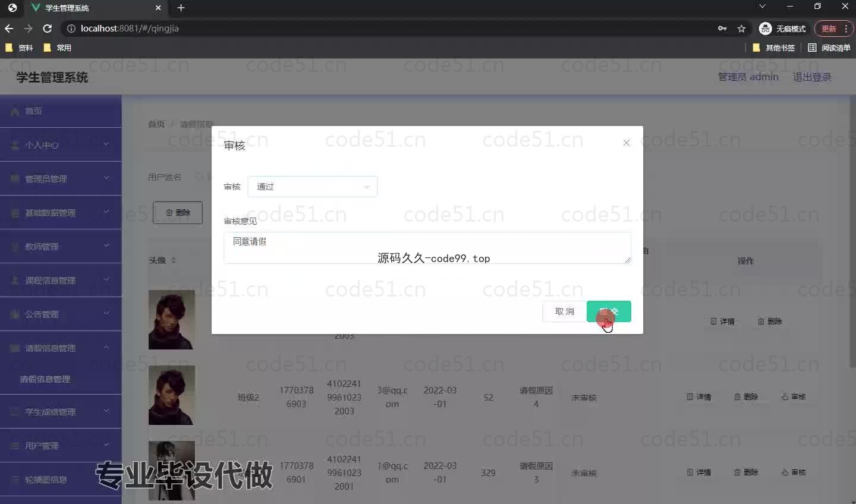Open 首页 in the sidebar

[61, 111]
